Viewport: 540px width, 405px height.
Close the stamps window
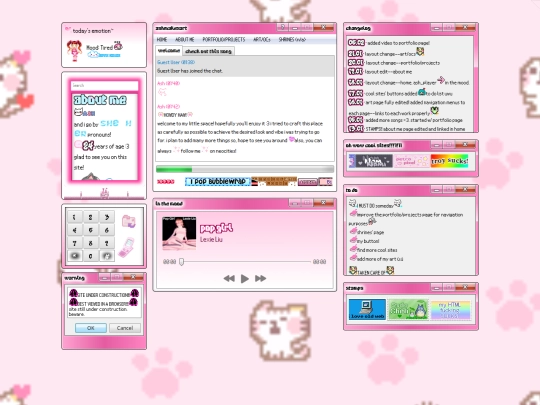pos(465,287)
